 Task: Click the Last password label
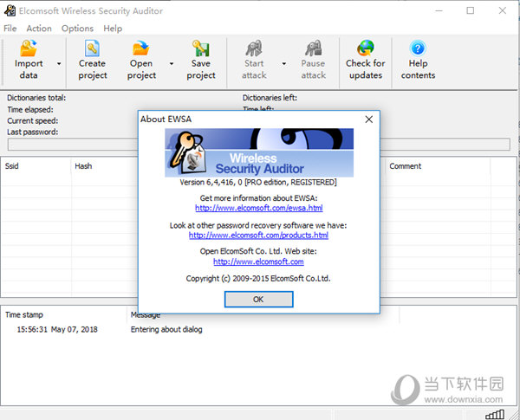click(33, 132)
